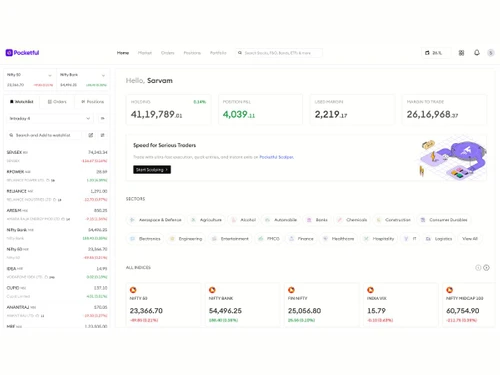Open the NIFTY 50 index card
Image resolution: width=500 pixels, height=375 pixels.
click(164, 305)
